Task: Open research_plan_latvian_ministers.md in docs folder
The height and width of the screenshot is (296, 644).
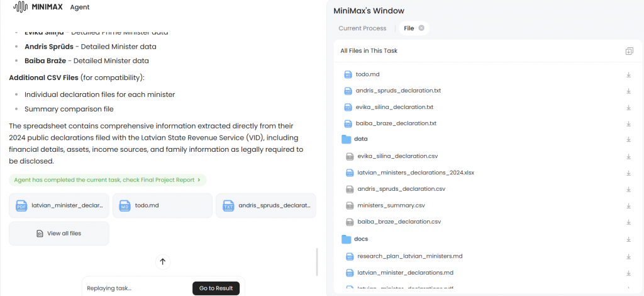Action: (410, 256)
